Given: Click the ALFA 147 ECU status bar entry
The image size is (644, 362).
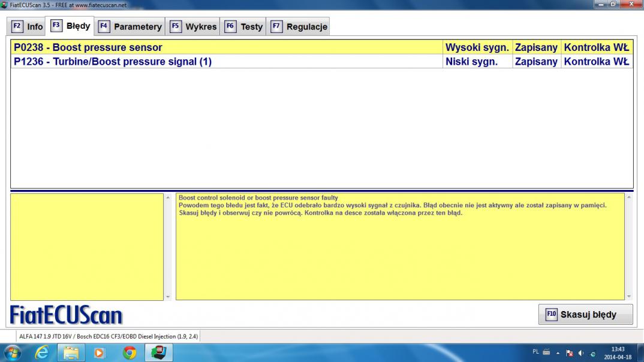Looking at the screenshot, I should [x=109, y=337].
